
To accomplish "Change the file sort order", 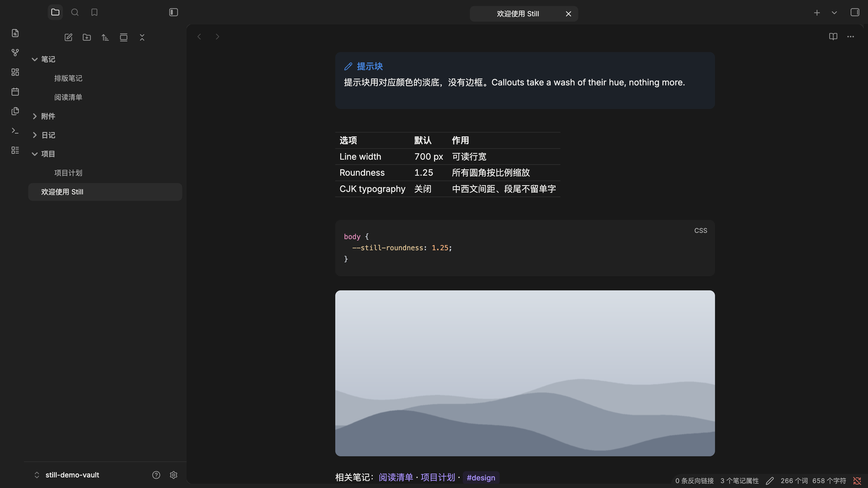I will 105,37.
